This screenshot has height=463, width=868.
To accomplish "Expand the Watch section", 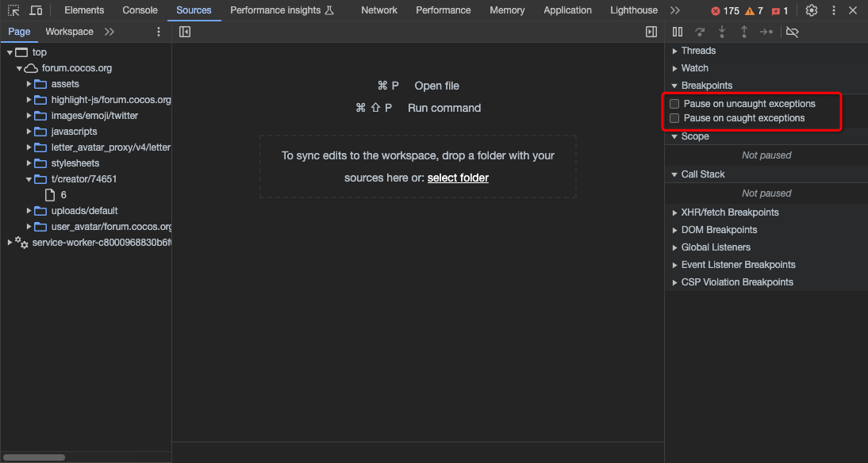I will coord(675,68).
